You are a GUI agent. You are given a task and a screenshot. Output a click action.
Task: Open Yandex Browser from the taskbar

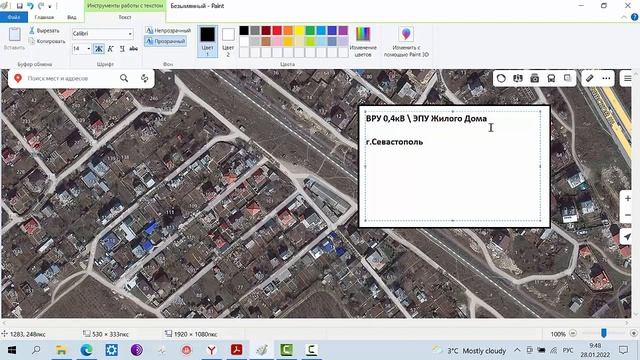click(211, 350)
